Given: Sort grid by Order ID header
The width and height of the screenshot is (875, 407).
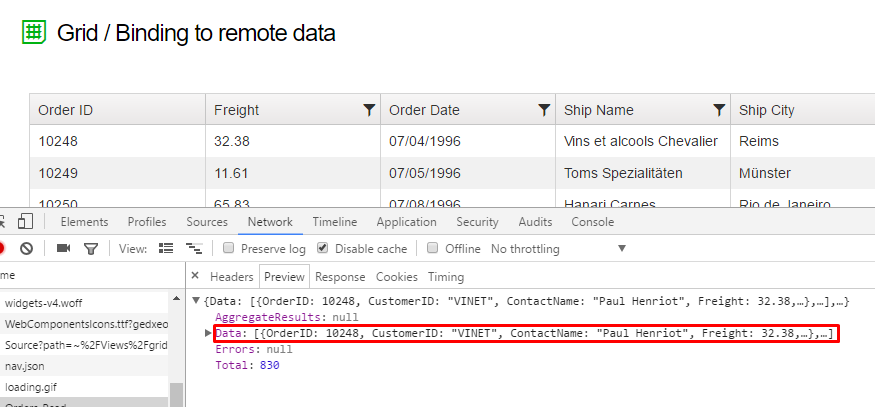Looking at the screenshot, I should click(66, 110).
